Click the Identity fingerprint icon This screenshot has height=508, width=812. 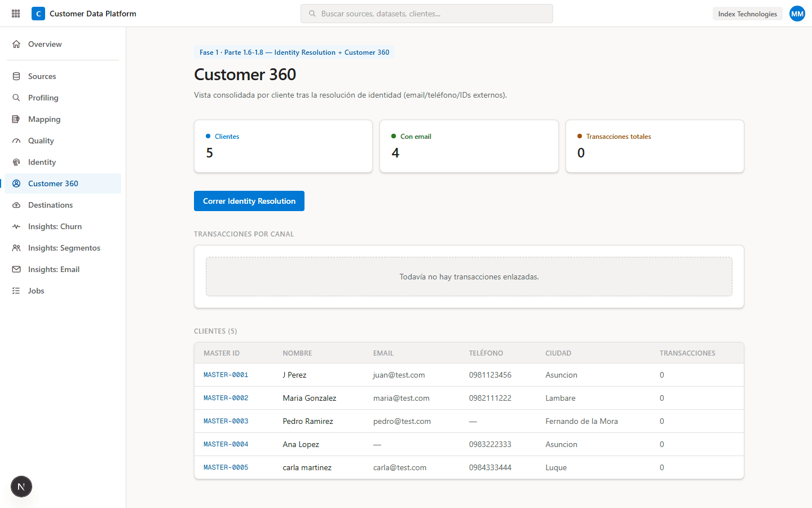(x=16, y=162)
